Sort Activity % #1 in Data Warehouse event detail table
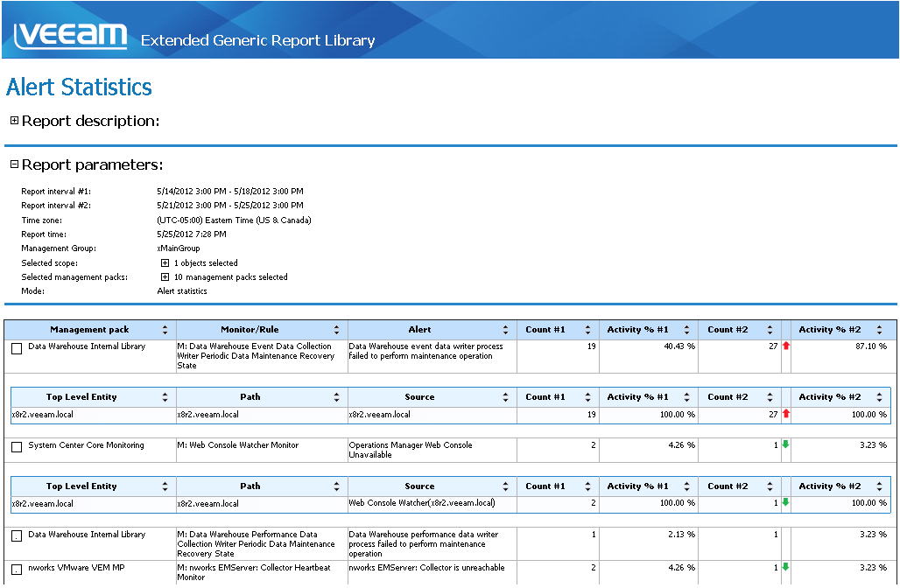The width and height of the screenshot is (900, 588). [x=686, y=397]
